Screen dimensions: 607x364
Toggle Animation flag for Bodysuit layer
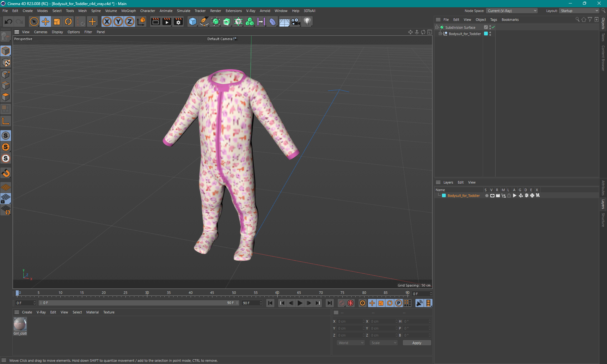pyautogui.click(x=515, y=196)
